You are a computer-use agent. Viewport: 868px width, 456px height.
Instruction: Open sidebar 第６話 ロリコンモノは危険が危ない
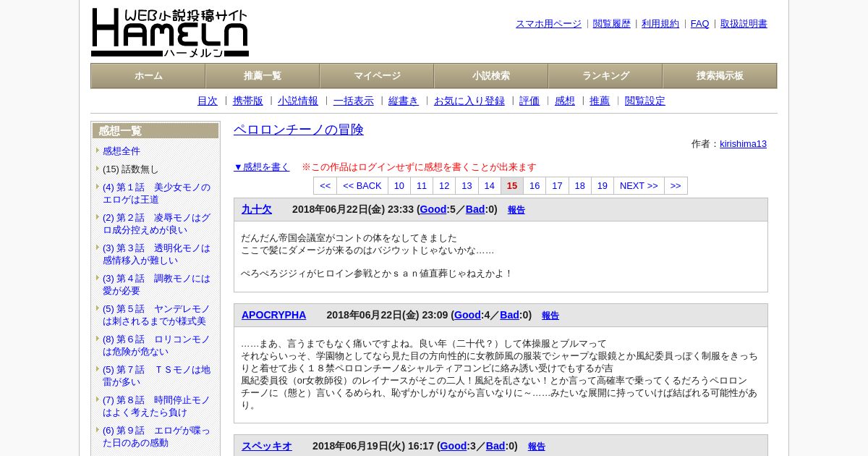156,345
